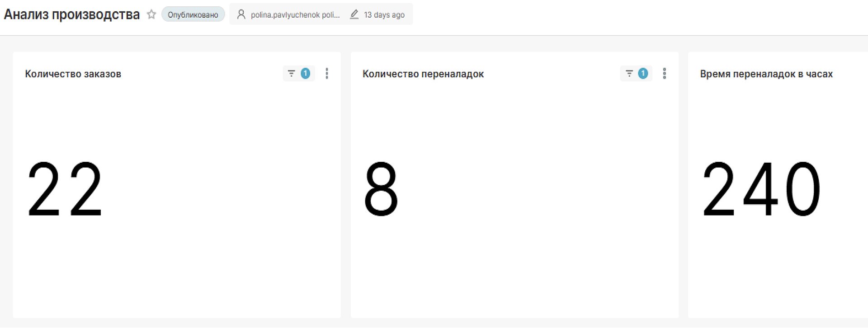Image resolution: width=868 pixels, height=328 pixels.
Task: Select the big number 240 value
Action: point(761,189)
